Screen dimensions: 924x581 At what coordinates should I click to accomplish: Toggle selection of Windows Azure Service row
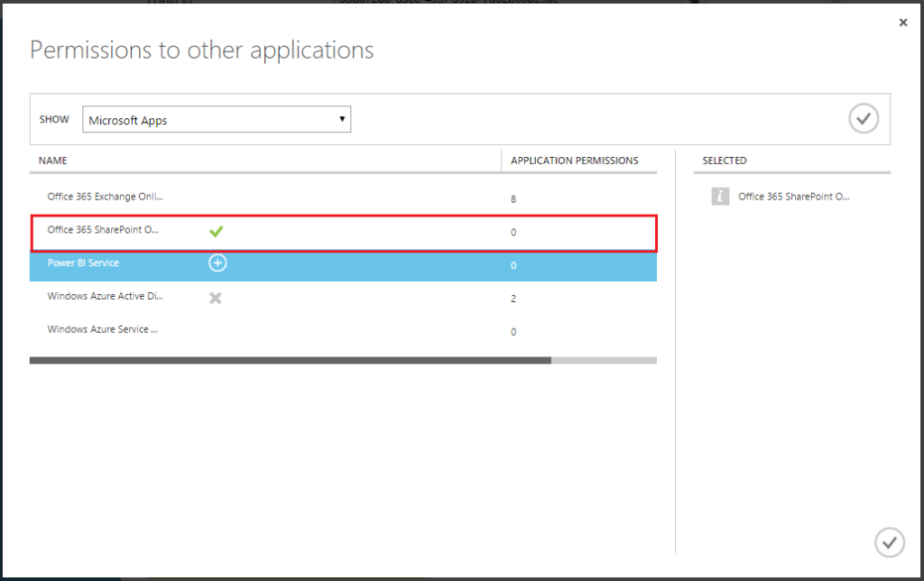102,329
